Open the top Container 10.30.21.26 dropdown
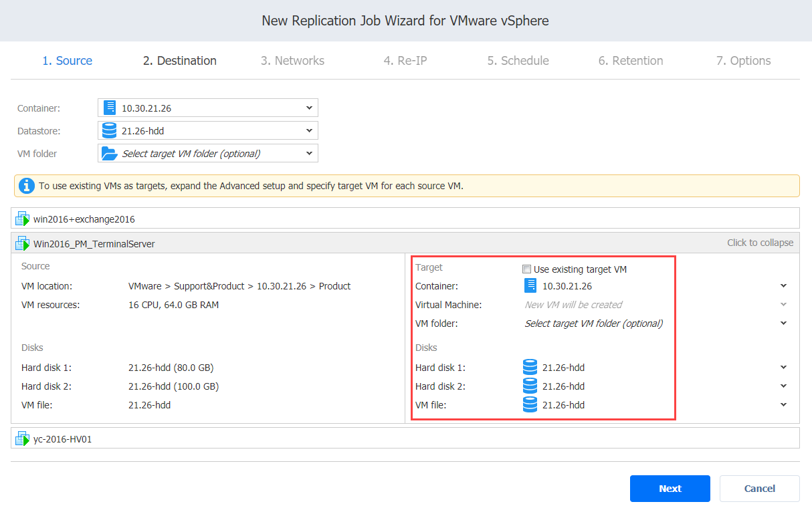 [x=208, y=108]
